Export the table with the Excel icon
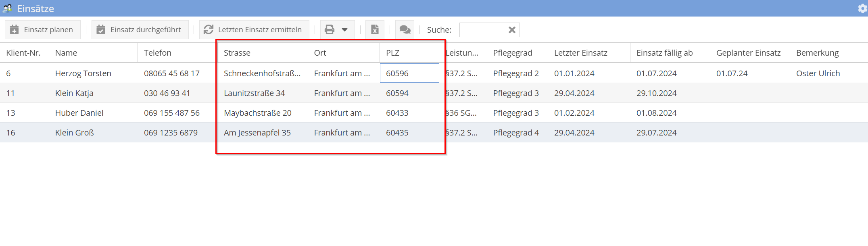Screen dimensions: 868x246 tap(375, 29)
